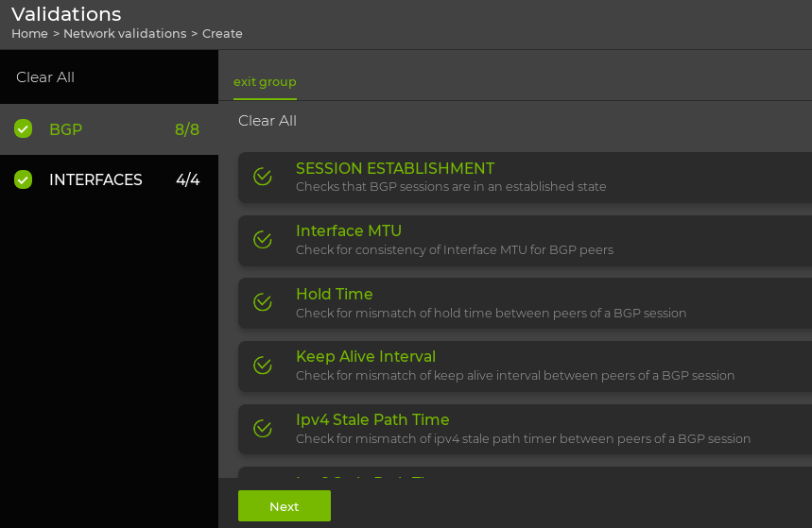Select the Interface MTU validation title

pos(349,230)
